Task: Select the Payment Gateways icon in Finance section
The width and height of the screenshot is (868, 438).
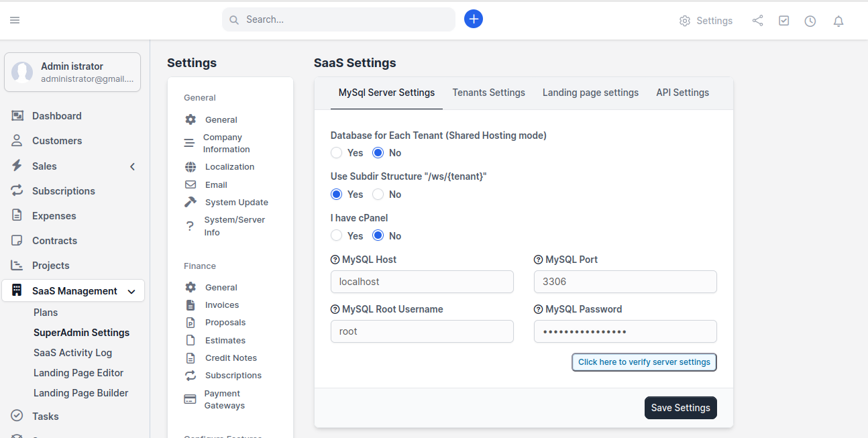Action: (189, 399)
